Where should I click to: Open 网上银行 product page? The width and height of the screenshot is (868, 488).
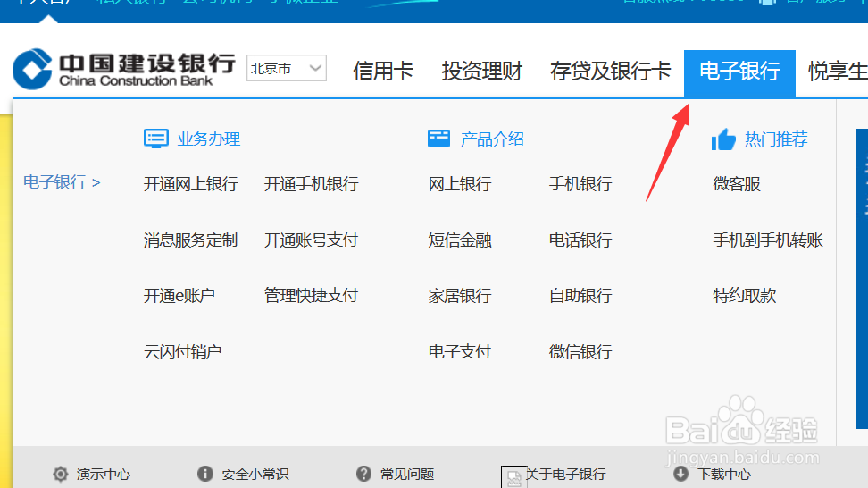(x=460, y=184)
